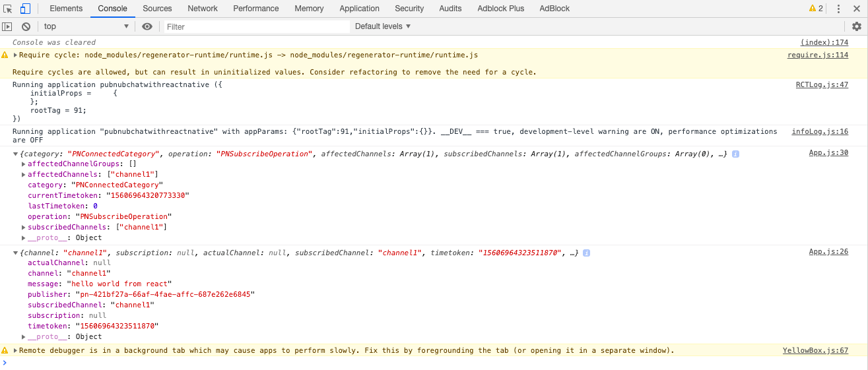Open source link require.js:114
868x370 pixels.
point(817,55)
